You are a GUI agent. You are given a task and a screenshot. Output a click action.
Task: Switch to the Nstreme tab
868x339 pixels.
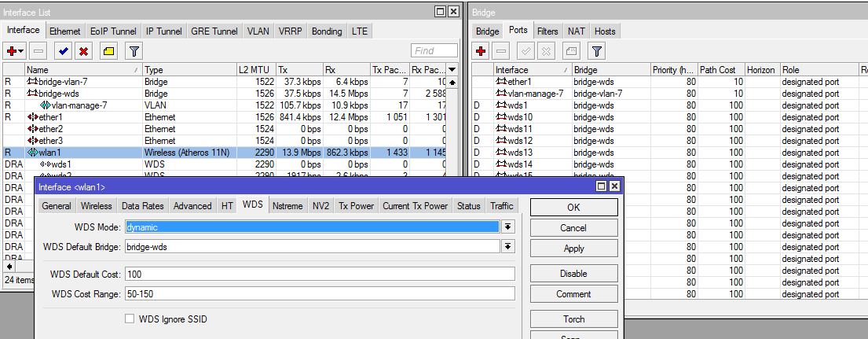pyautogui.click(x=287, y=206)
